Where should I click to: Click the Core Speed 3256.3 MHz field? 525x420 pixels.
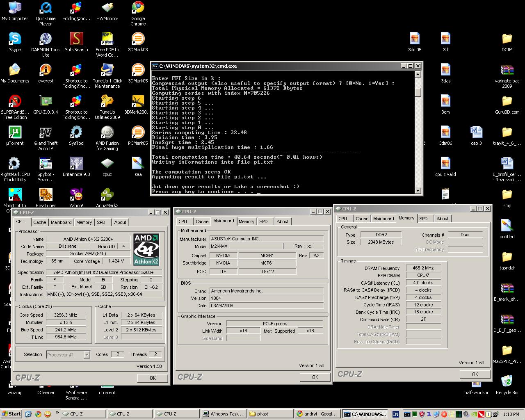click(x=66, y=315)
